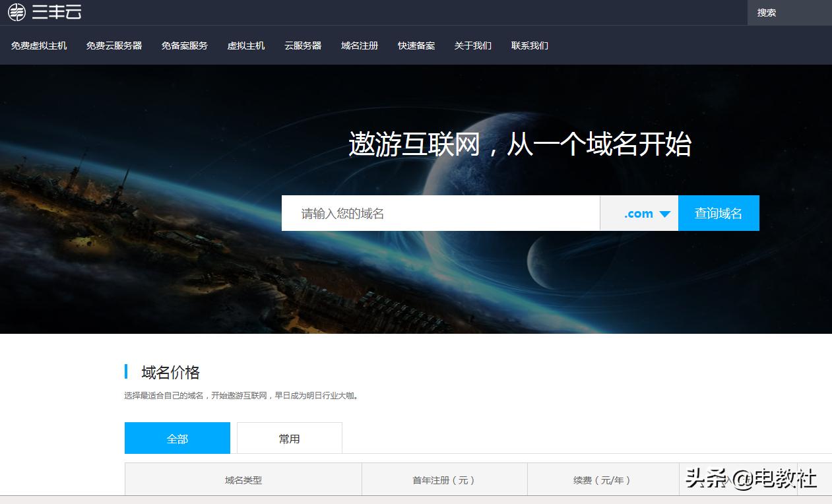Open the 搜索 search panel
Screen dimensions: 832x504
(765, 12)
